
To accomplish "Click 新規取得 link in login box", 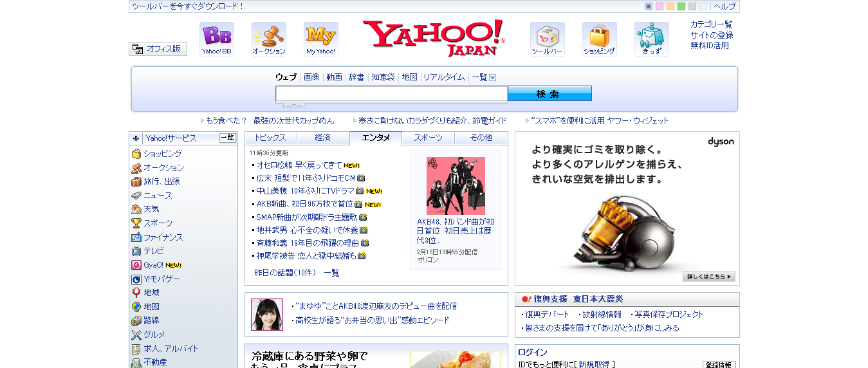I will click(x=594, y=364).
